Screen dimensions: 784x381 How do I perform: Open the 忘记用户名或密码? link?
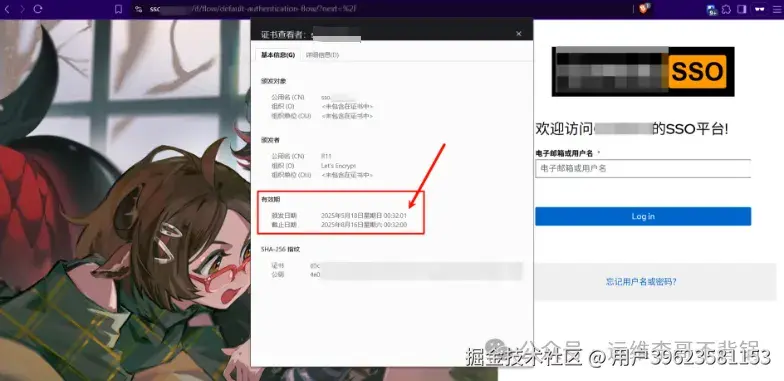click(x=642, y=282)
